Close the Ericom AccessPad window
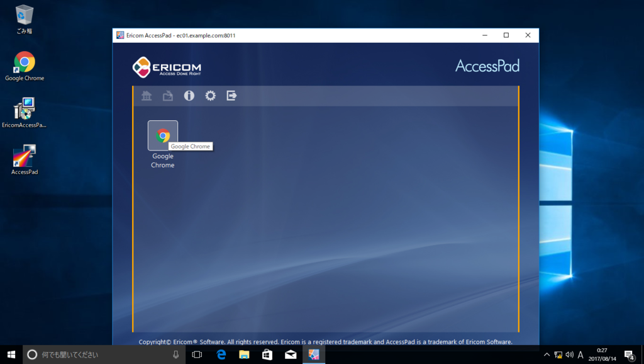The image size is (644, 364). pyautogui.click(x=528, y=35)
